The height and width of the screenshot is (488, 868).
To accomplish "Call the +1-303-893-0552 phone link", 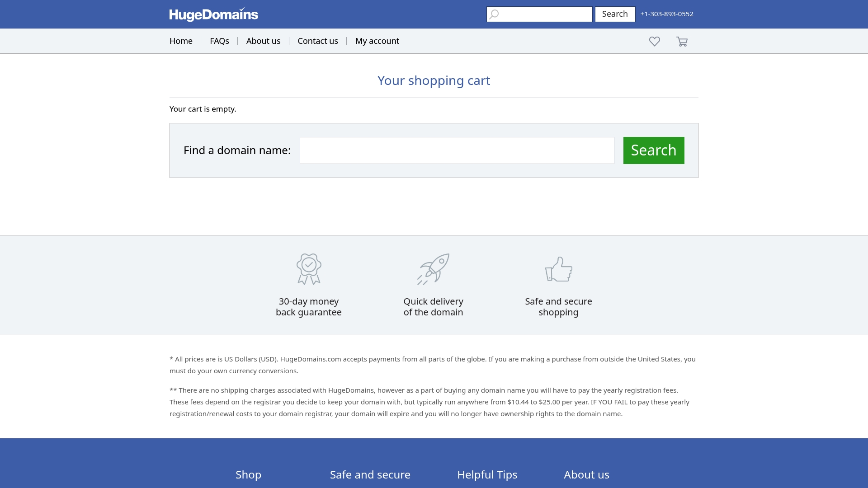I will (x=666, y=14).
